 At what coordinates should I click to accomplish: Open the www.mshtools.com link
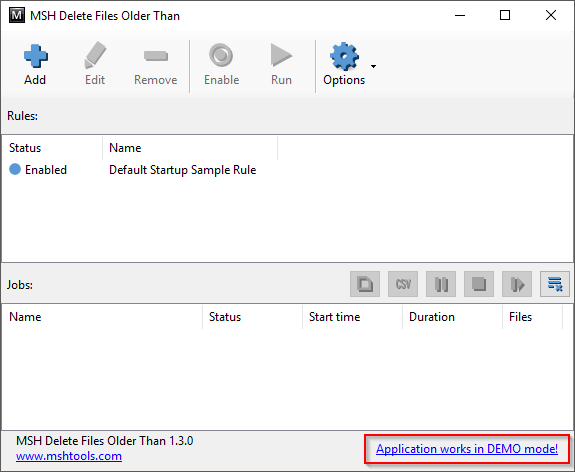pos(69,456)
